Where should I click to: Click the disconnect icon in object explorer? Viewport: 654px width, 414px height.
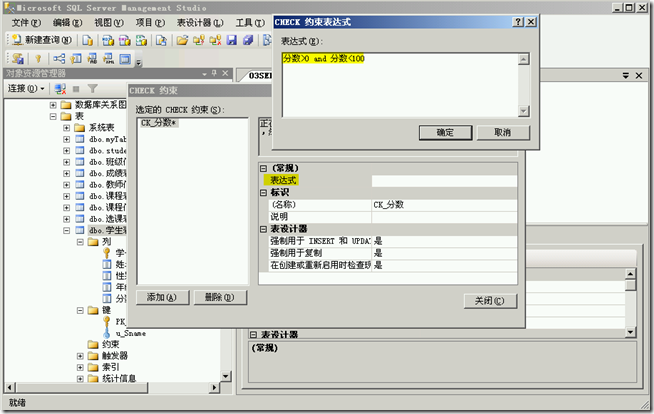tap(60, 88)
